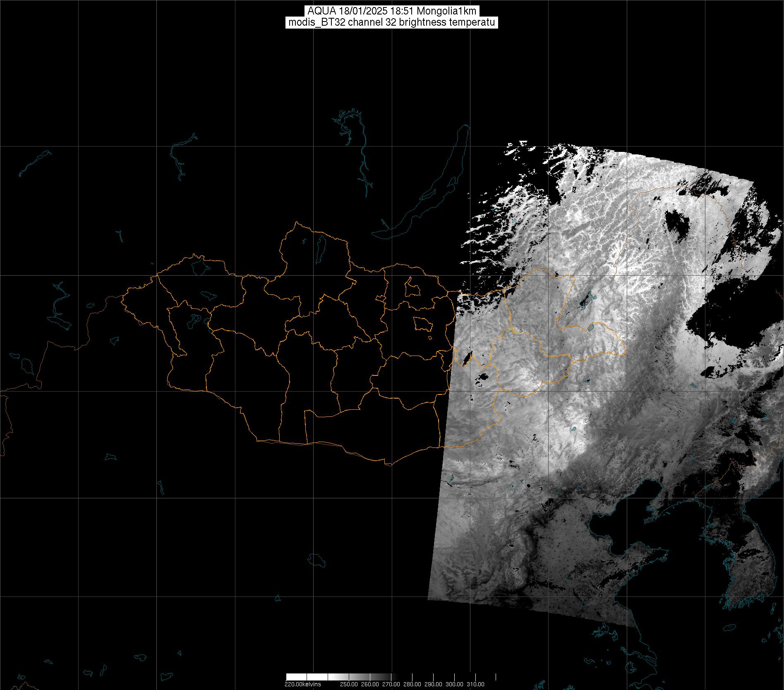Click the grayscale brightness temperature colorbar
The height and width of the screenshot is (690, 784).
pos(391,677)
